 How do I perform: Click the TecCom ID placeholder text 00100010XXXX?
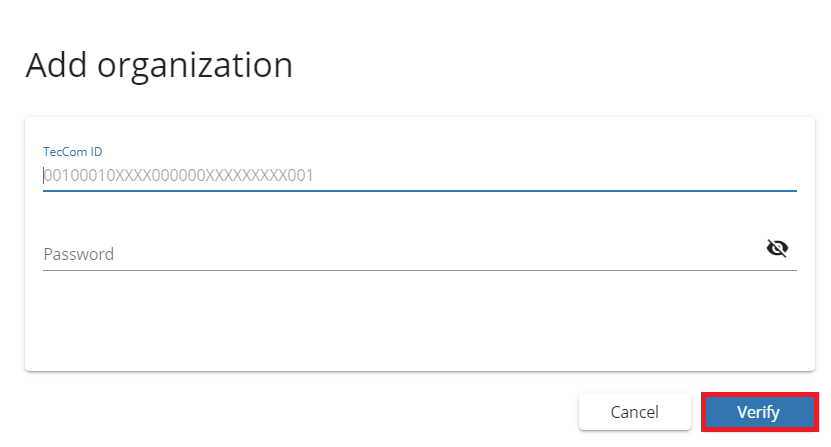[178, 175]
